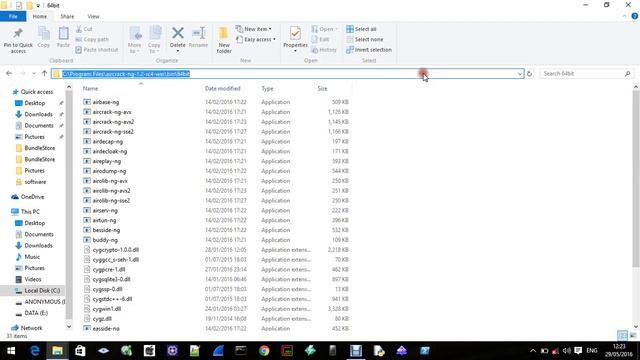Open the Copy to dropdown

point(154,40)
